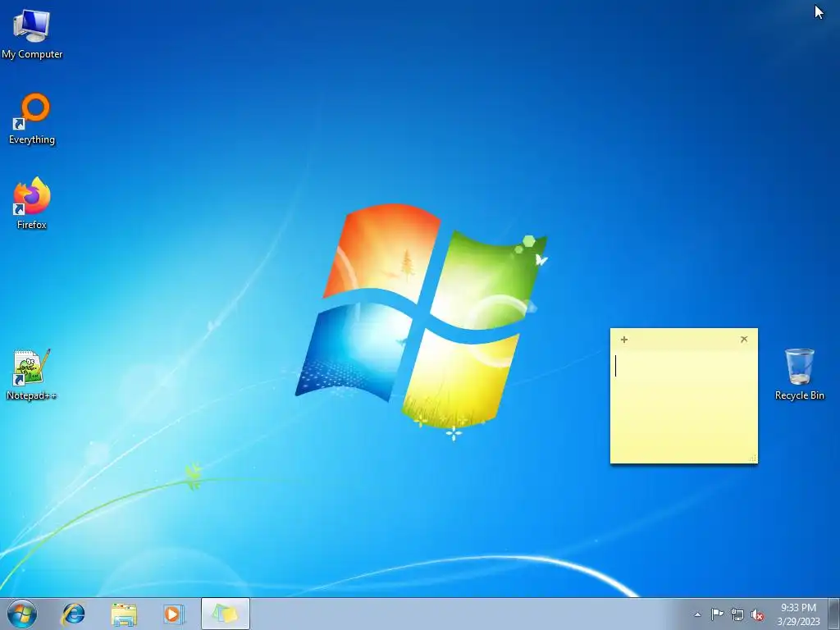Image resolution: width=840 pixels, height=630 pixels.
Task: Open network status tray icon
Action: click(737, 614)
